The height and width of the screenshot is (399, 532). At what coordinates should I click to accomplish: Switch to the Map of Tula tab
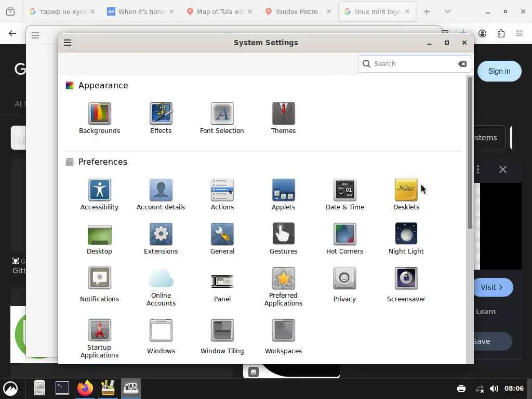pyautogui.click(x=220, y=11)
